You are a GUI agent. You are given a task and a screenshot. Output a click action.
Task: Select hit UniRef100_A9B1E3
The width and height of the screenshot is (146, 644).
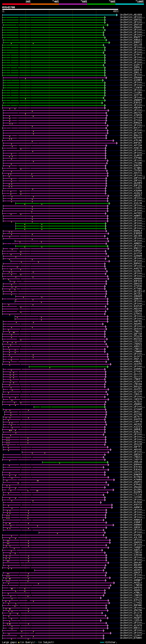(x=131, y=40)
